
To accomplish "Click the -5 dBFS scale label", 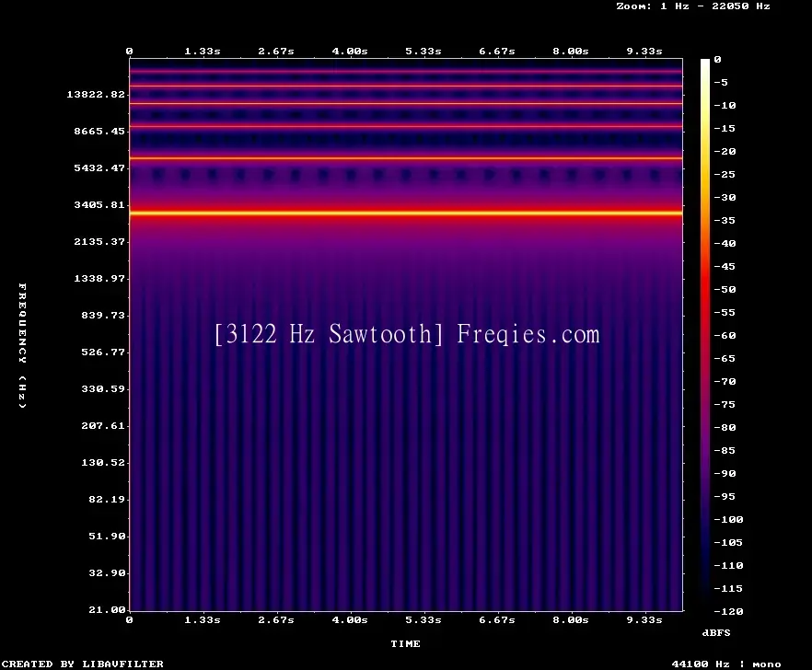I will point(721,82).
